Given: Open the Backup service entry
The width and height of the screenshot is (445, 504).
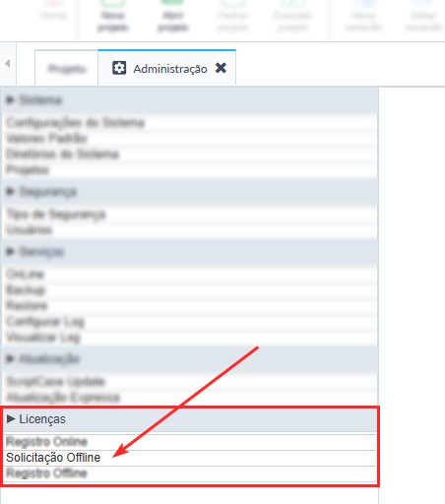Looking at the screenshot, I should click(x=26, y=290).
